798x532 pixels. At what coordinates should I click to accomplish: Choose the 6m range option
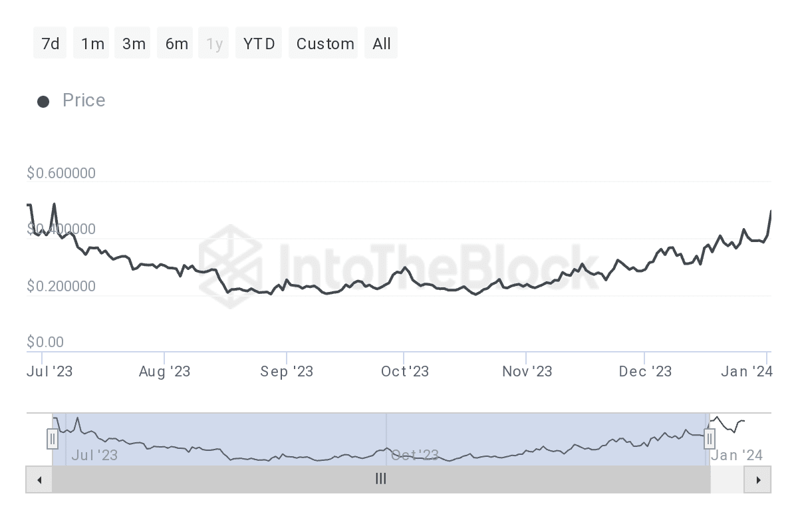pos(175,43)
